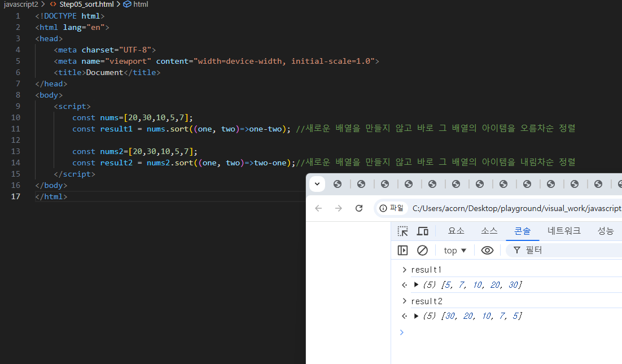
Task: Switch to the 소스 DevTools tab
Action: (489, 231)
